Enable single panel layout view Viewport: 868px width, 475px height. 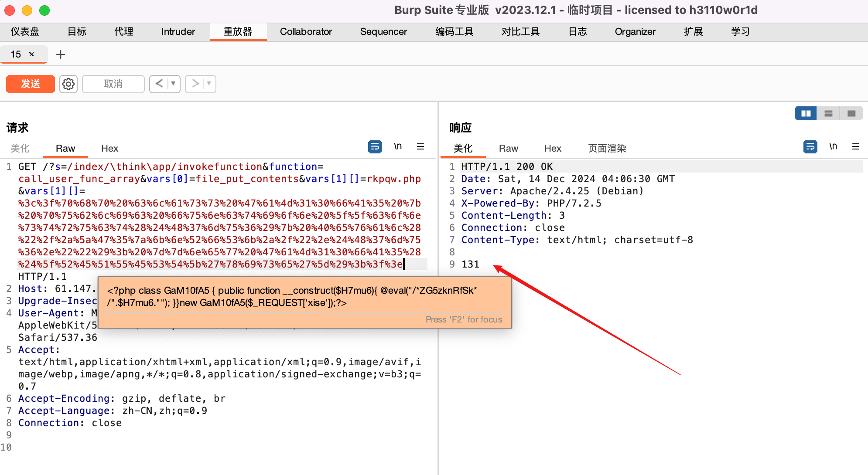851,113
